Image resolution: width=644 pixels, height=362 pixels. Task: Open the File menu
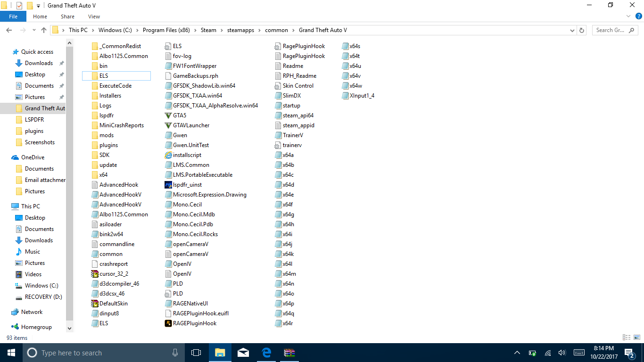pyautogui.click(x=13, y=16)
